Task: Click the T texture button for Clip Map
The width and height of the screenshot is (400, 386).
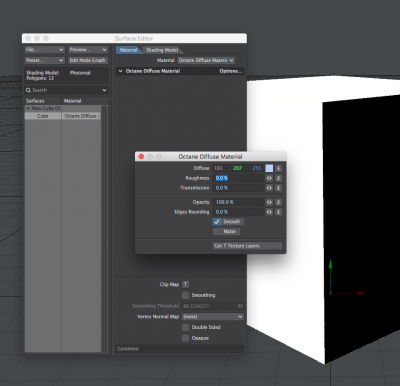Action: click(186, 284)
